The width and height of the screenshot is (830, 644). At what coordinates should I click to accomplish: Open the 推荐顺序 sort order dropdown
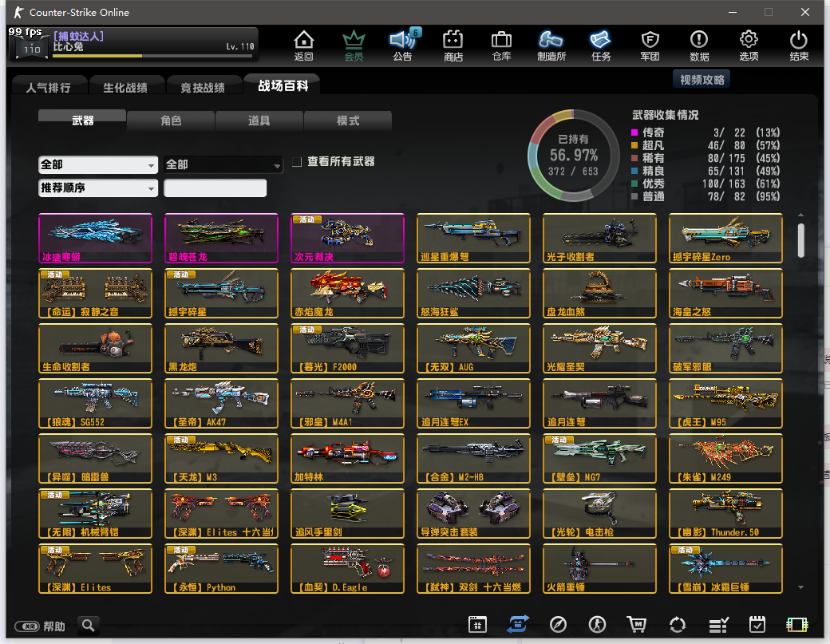pyautogui.click(x=98, y=188)
